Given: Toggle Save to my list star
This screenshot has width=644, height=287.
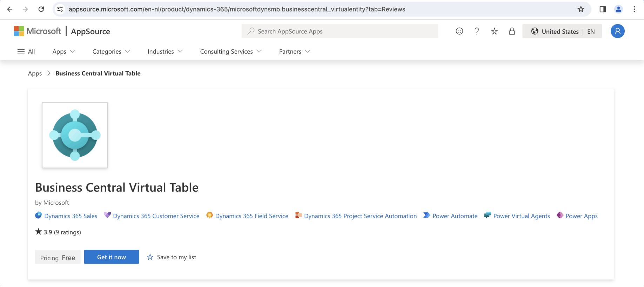Looking at the screenshot, I should [150, 257].
